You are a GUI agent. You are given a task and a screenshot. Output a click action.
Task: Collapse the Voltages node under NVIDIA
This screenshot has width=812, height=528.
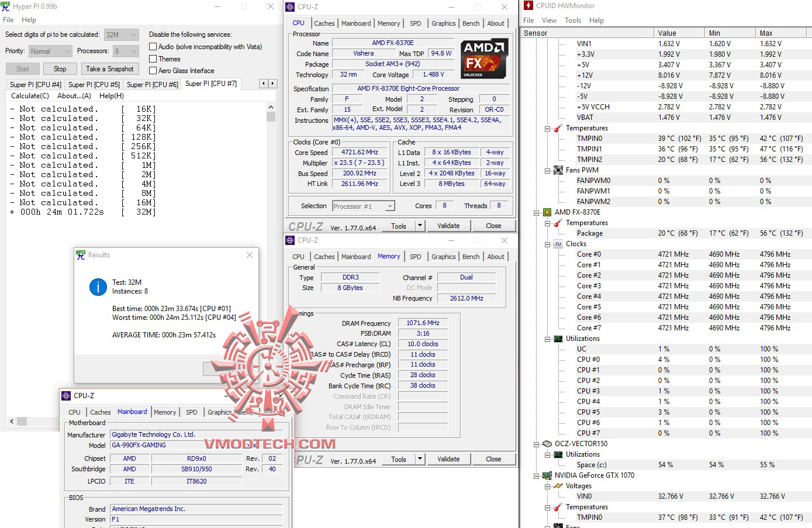pyautogui.click(x=547, y=486)
